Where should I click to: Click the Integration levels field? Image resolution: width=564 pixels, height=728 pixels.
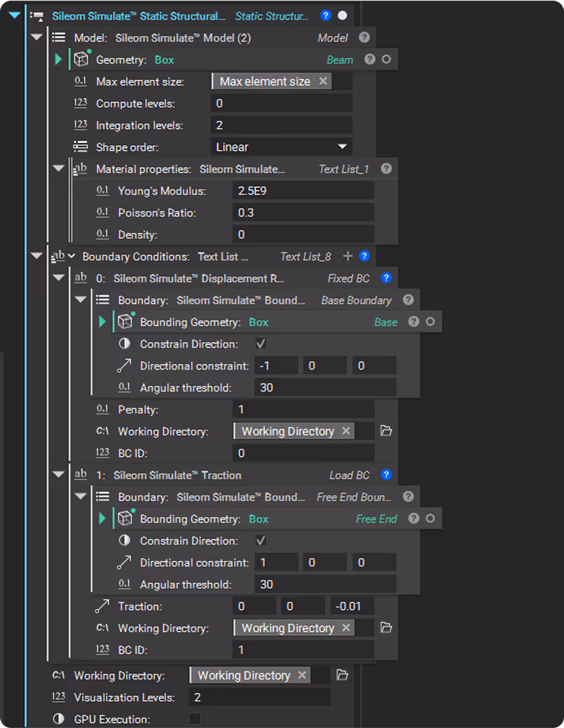pyautogui.click(x=281, y=125)
